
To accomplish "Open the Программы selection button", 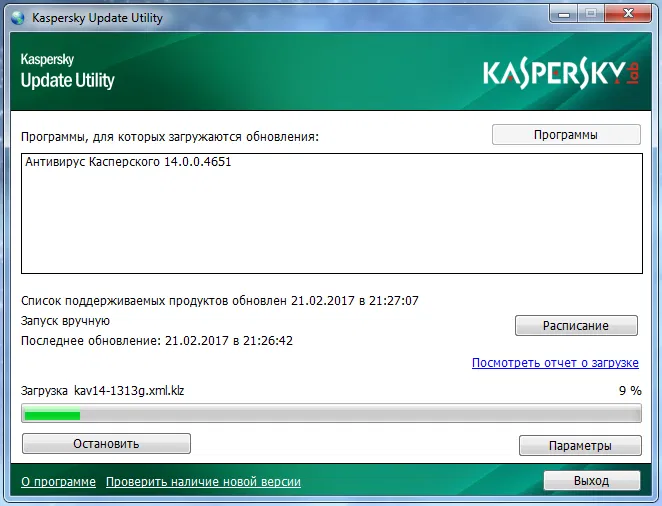I will 566,135.
